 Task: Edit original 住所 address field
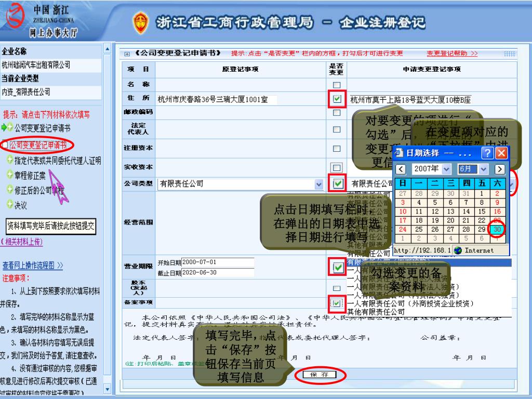pos(217,99)
